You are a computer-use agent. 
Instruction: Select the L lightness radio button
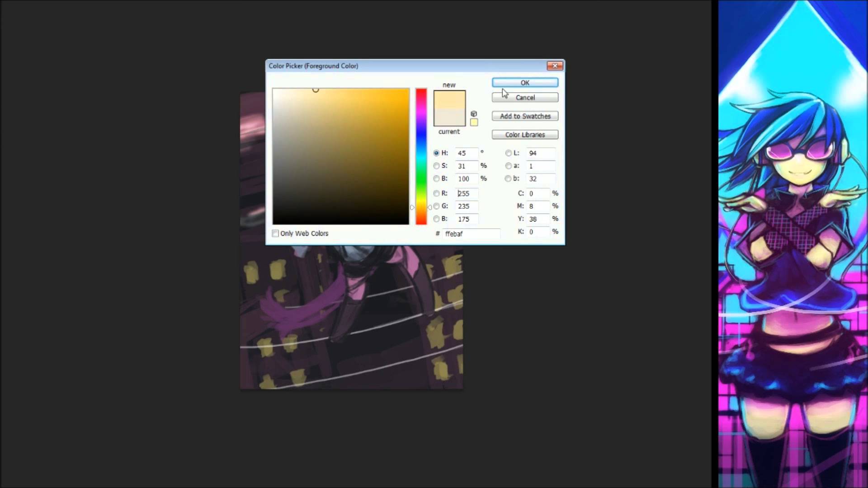(x=509, y=153)
